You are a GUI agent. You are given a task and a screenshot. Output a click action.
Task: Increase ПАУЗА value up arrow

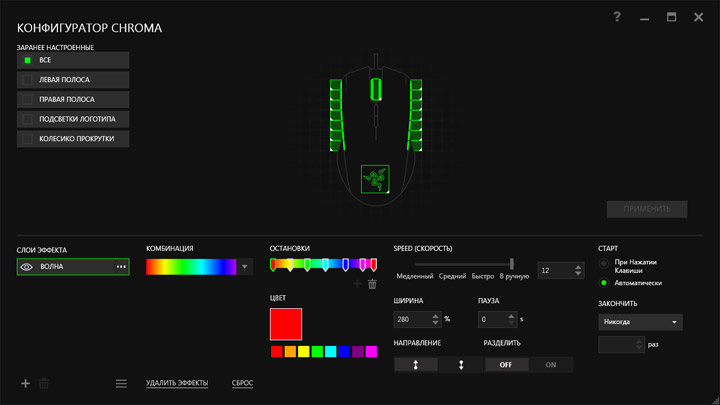pyautogui.click(x=511, y=316)
